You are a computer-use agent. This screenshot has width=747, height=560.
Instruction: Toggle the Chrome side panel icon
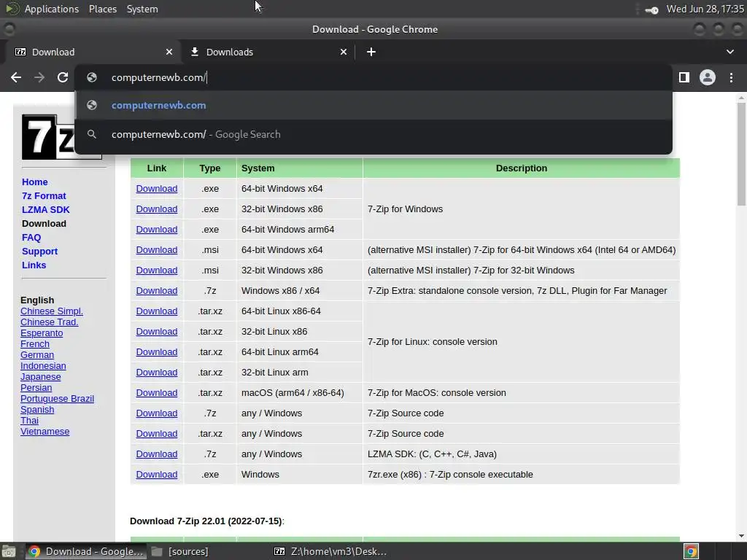click(x=684, y=77)
